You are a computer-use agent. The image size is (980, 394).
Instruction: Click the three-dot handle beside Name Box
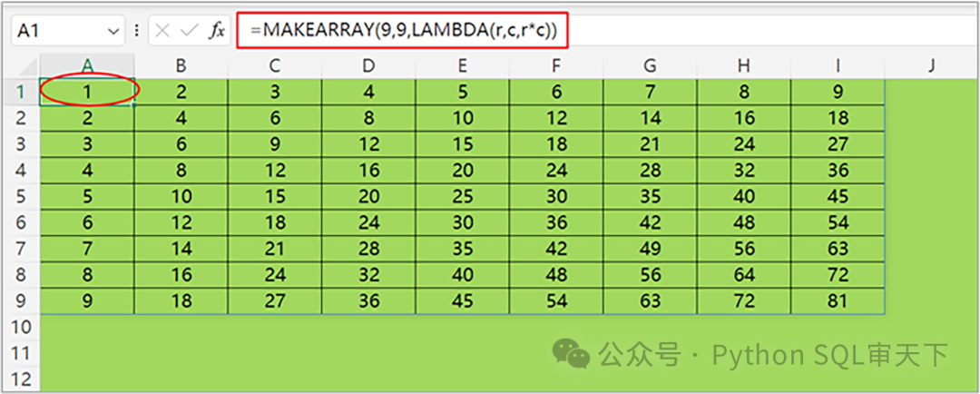[136, 31]
